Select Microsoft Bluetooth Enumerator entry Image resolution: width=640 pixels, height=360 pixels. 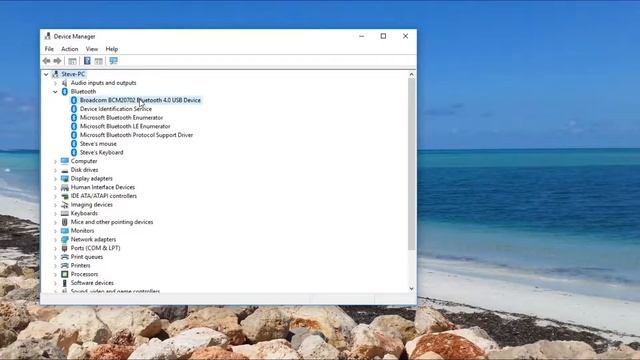click(x=121, y=118)
